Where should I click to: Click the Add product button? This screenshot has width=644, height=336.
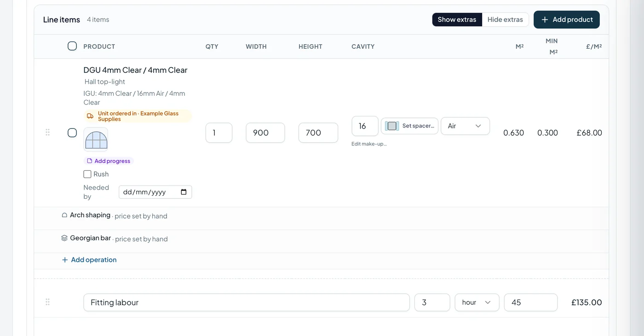click(x=567, y=20)
